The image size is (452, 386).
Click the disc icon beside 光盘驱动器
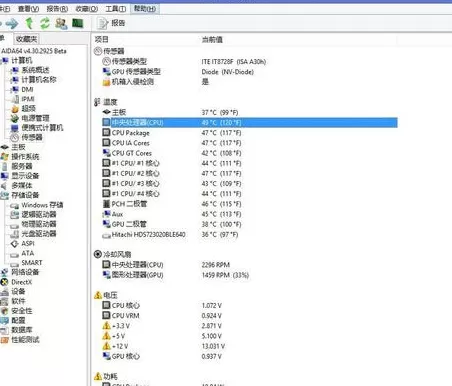point(14,234)
